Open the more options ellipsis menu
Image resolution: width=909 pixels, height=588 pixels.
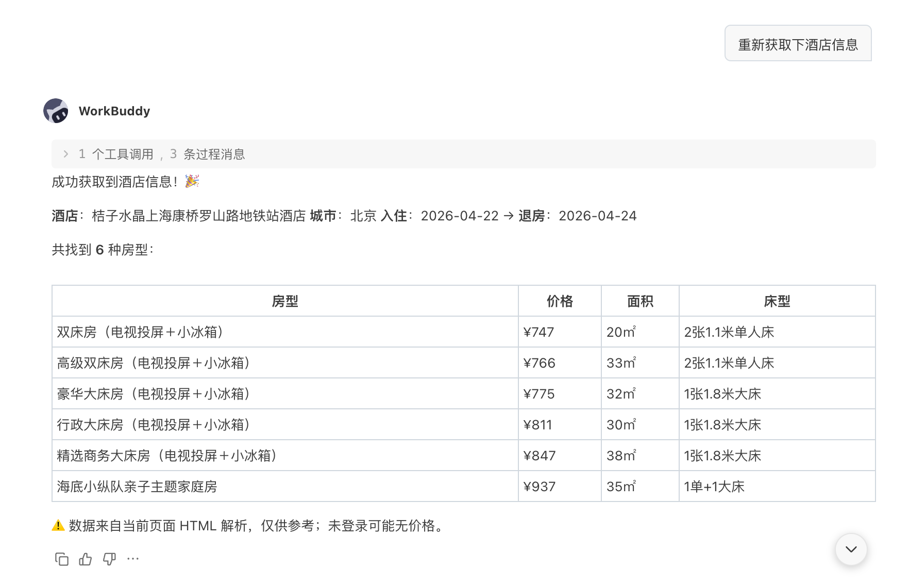133,559
